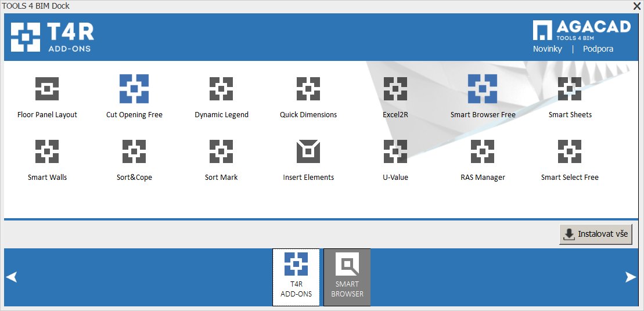644x311 pixels.
Task: Click the Dynamic Legend add-on icon
Action: pyautogui.click(x=221, y=89)
